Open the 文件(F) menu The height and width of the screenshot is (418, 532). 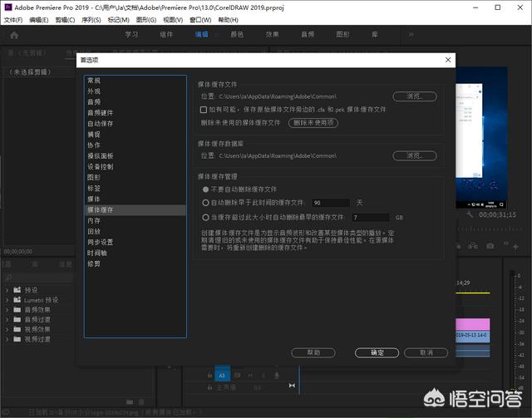point(13,20)
